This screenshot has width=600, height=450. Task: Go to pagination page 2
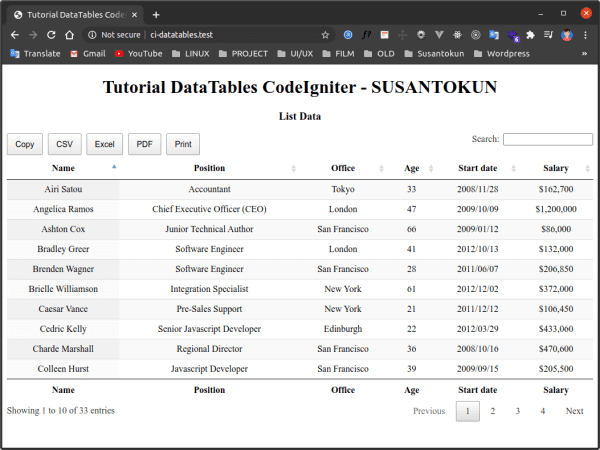[x=492, y=411]
